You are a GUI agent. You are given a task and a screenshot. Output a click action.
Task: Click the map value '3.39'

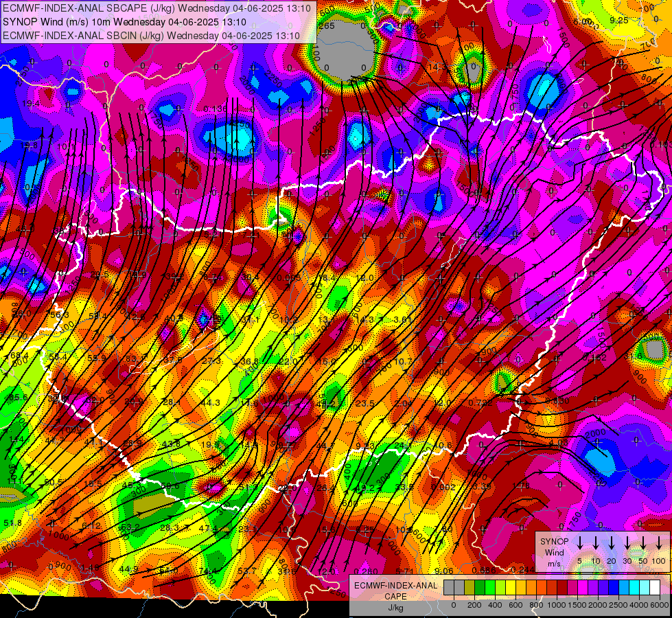[x=482, y=486]
